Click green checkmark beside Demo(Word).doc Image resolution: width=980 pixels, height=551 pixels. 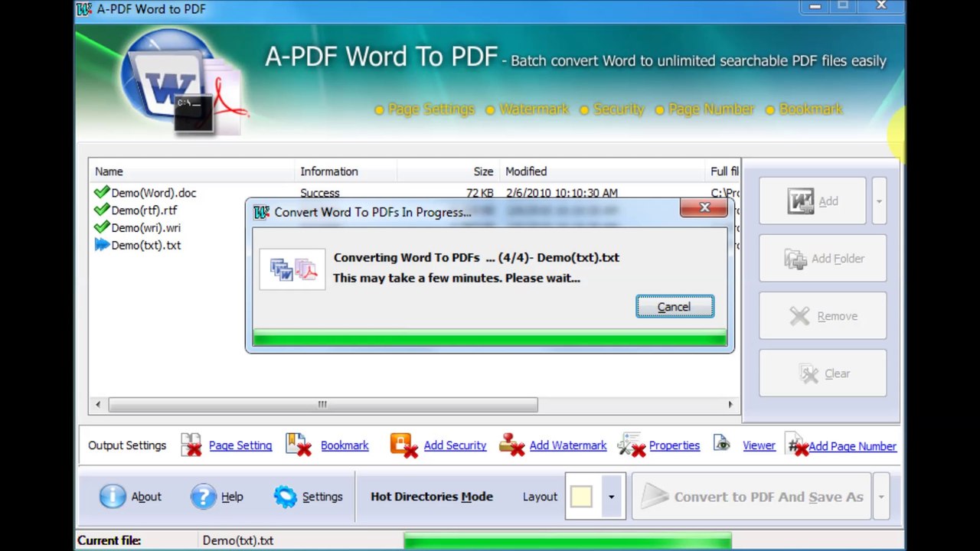[101, 193]
